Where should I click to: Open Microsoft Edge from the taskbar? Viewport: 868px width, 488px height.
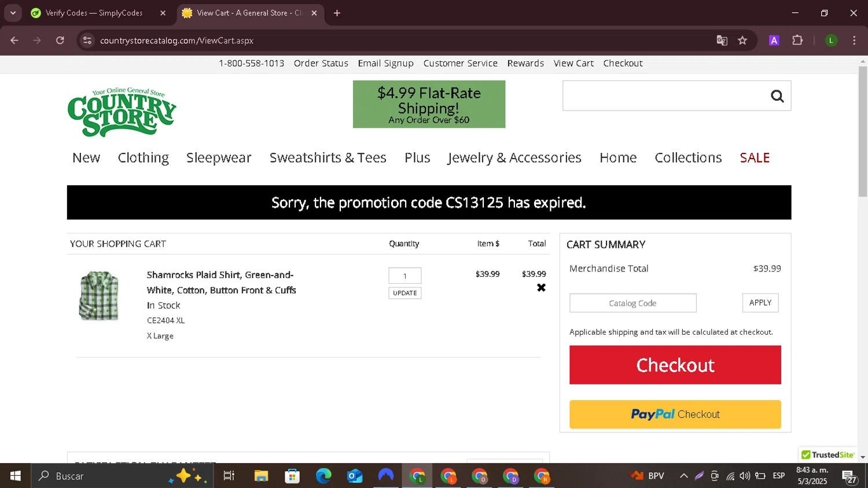coord(323,476)
